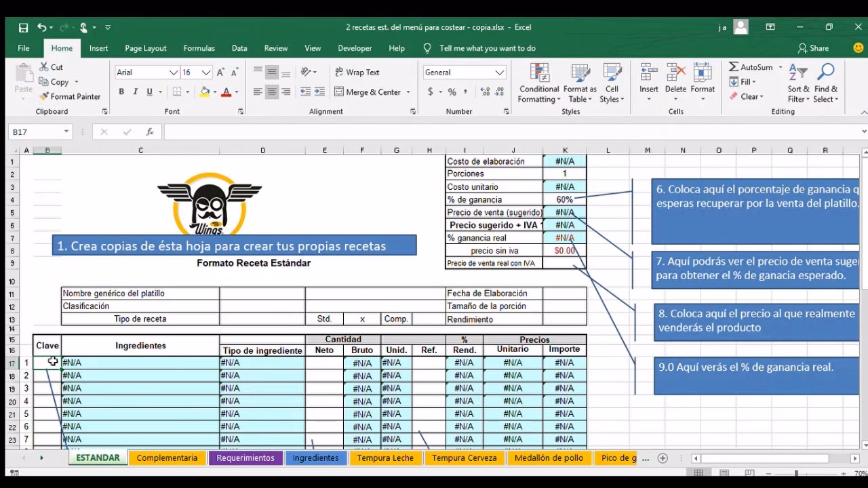Viewport: 868px width, 488px height.
Task: Toggle Italic formatting
Action: click(x=136, y=92)
